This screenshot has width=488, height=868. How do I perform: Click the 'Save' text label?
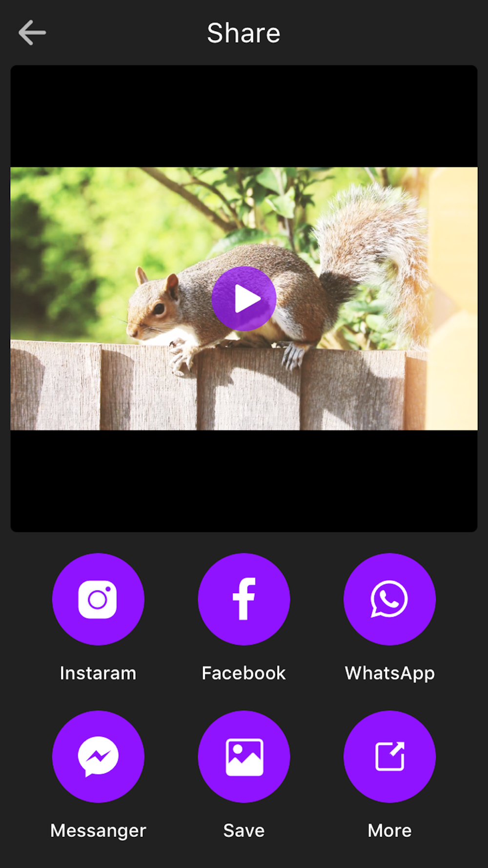[244, 830]
